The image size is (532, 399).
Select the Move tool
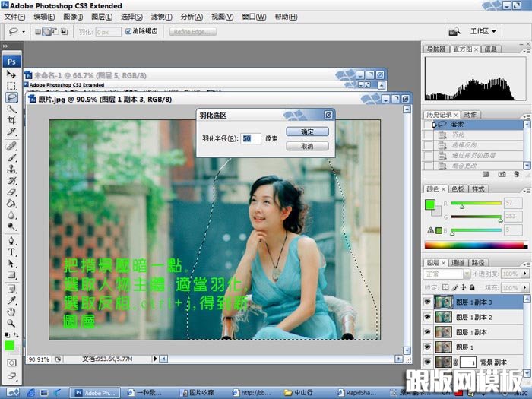(11, 74)
